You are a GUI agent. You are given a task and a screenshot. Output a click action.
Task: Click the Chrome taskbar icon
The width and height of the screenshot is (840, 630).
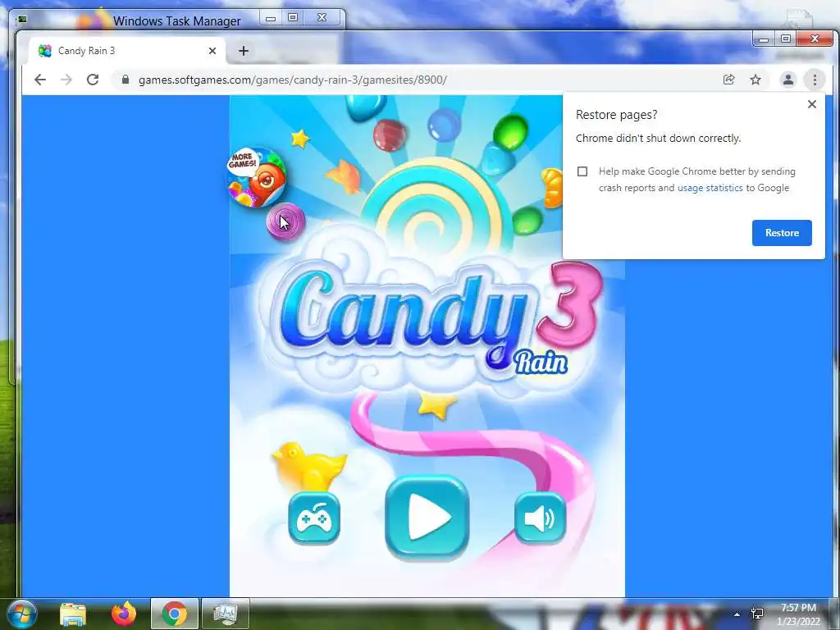(175, 614)
